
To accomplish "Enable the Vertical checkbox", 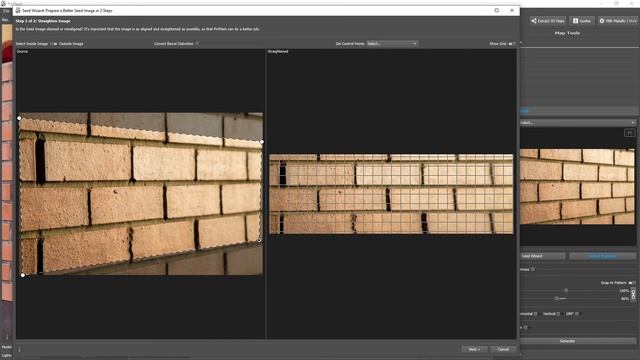I will point(558,314).
